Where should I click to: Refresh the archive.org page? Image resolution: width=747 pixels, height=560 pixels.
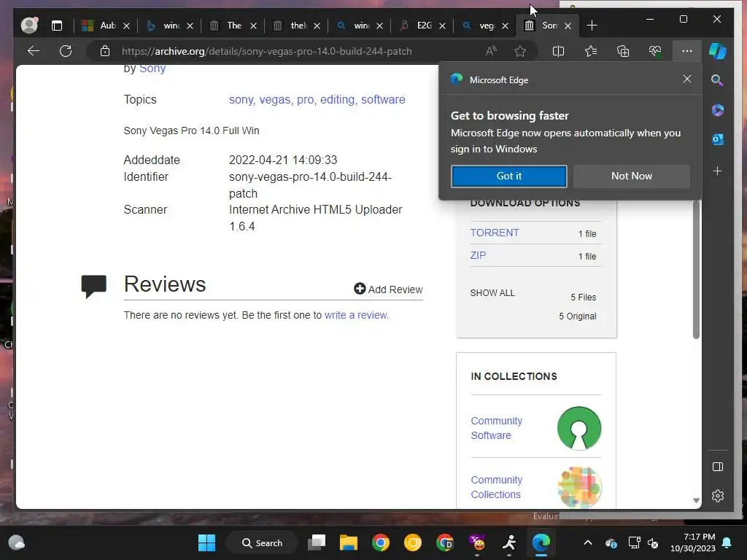[x=66, y=51]
